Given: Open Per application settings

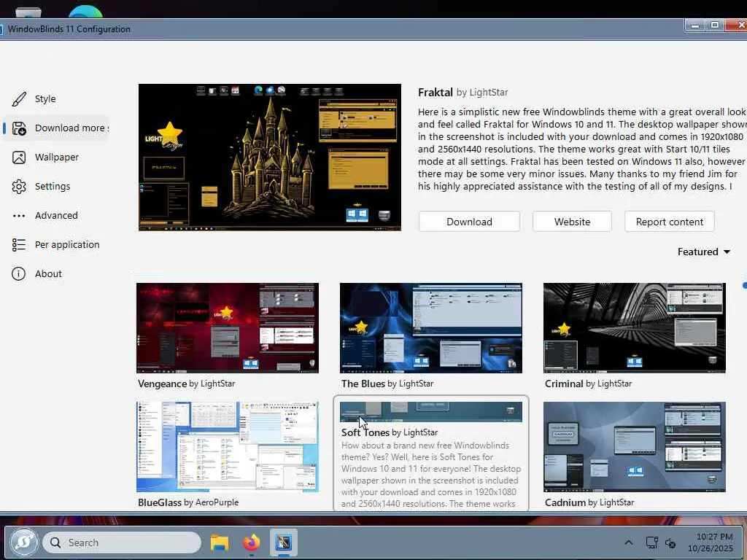Looking at the screenshot, I should [55, 245].
